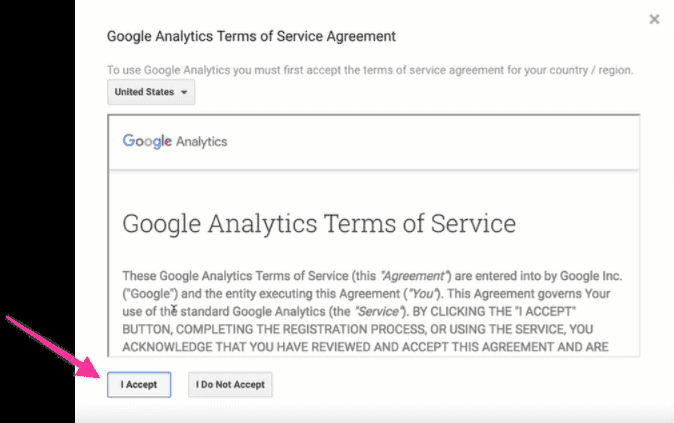Click the white header bar inside terms frame
This screenshot has width=674, height=423.
coord(374,142)
